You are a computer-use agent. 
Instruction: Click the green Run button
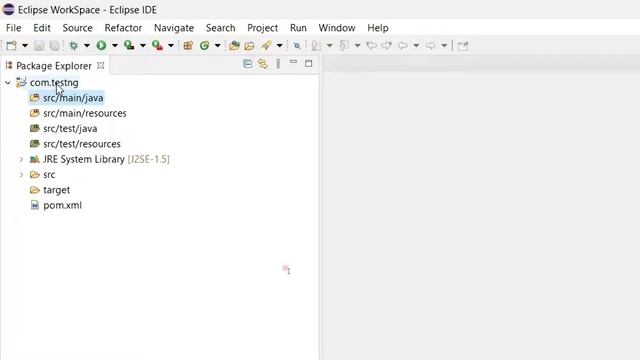(x=101, y=46)
